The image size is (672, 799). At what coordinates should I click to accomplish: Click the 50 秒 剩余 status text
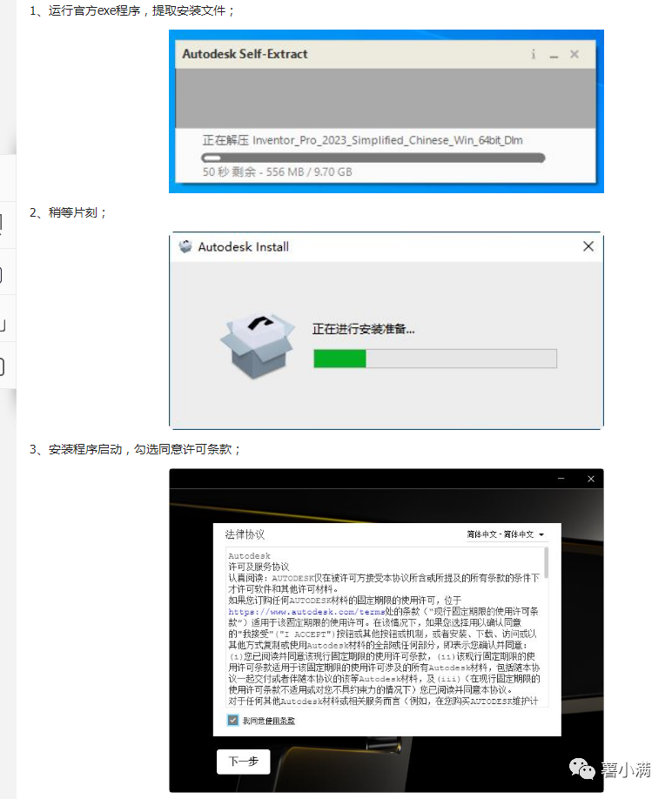[x=277, y=171]
